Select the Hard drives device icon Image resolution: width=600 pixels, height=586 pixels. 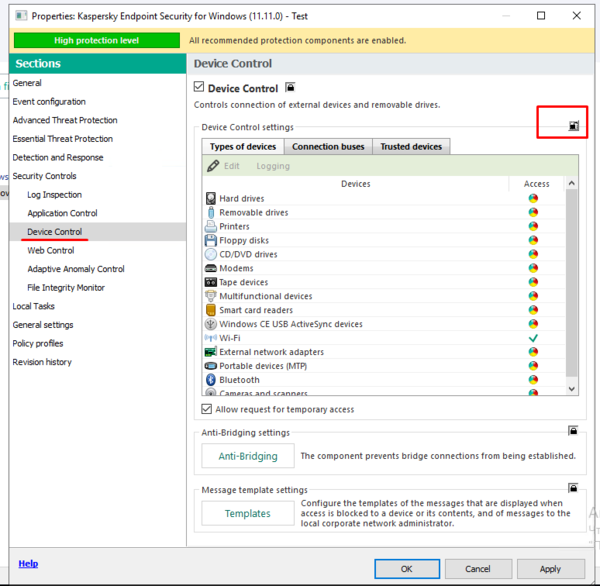[x=211, y=198]
